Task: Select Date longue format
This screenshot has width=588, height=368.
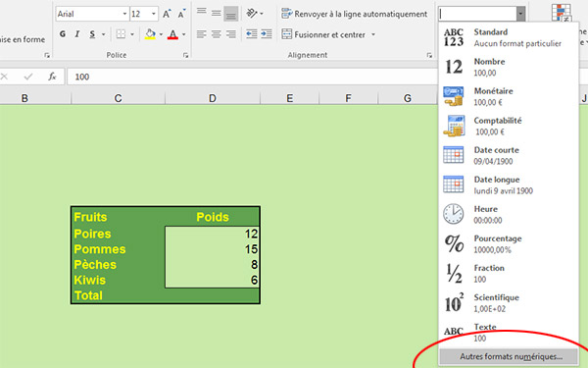Action: [508, 185]
